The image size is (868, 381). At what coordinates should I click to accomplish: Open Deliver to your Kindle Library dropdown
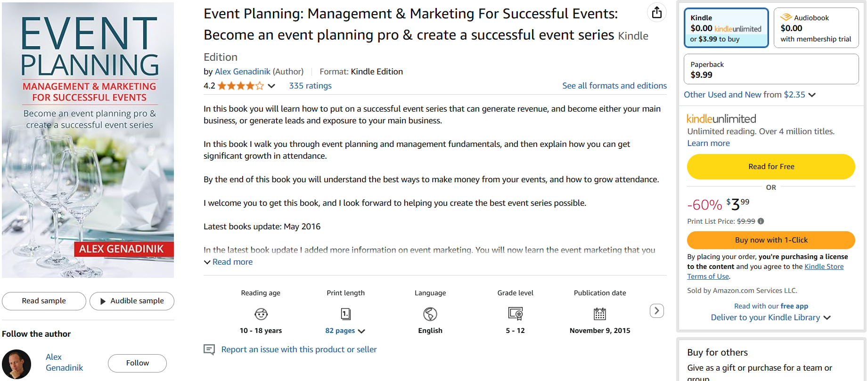pos(770,317)
